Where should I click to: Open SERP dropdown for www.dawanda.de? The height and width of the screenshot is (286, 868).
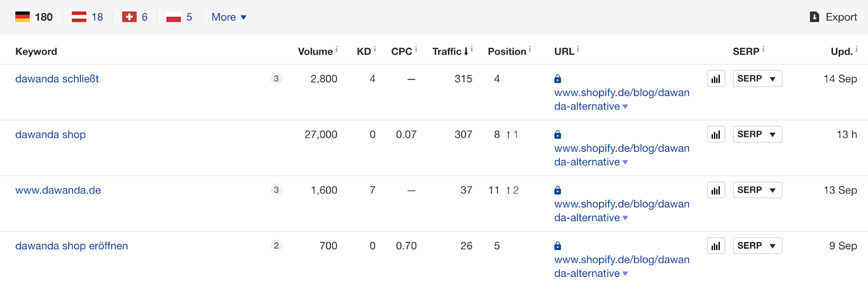coord(757,191)
